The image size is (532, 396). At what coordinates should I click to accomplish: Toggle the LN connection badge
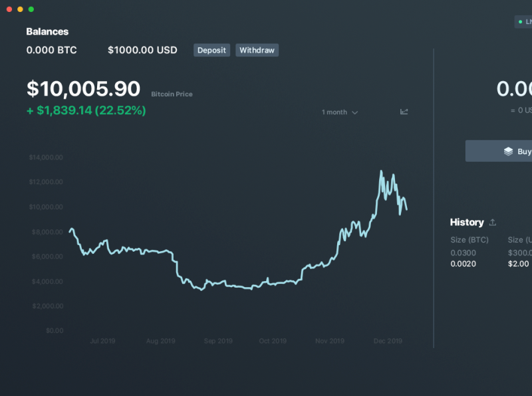click(x=525, y=21)
